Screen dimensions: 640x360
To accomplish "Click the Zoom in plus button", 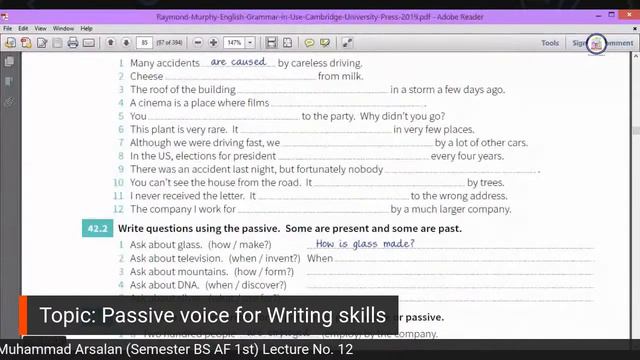I will click(x=213, y=42).
